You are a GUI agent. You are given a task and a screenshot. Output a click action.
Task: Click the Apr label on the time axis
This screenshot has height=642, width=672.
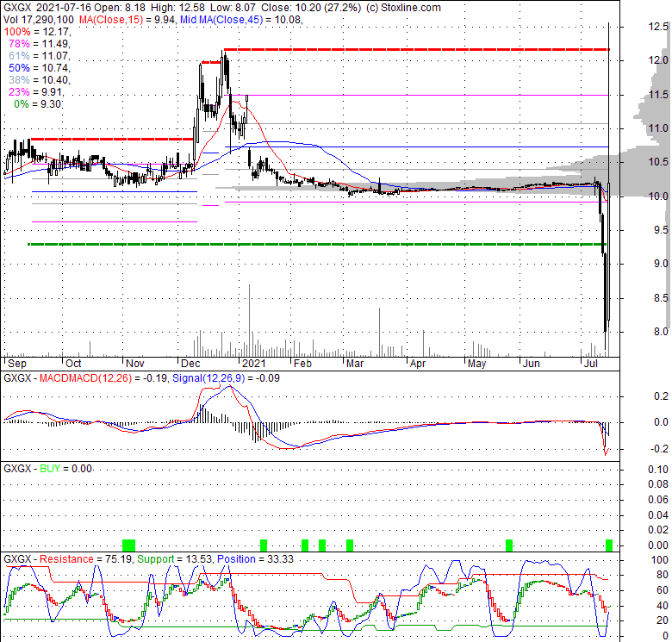tap(418, 364)
